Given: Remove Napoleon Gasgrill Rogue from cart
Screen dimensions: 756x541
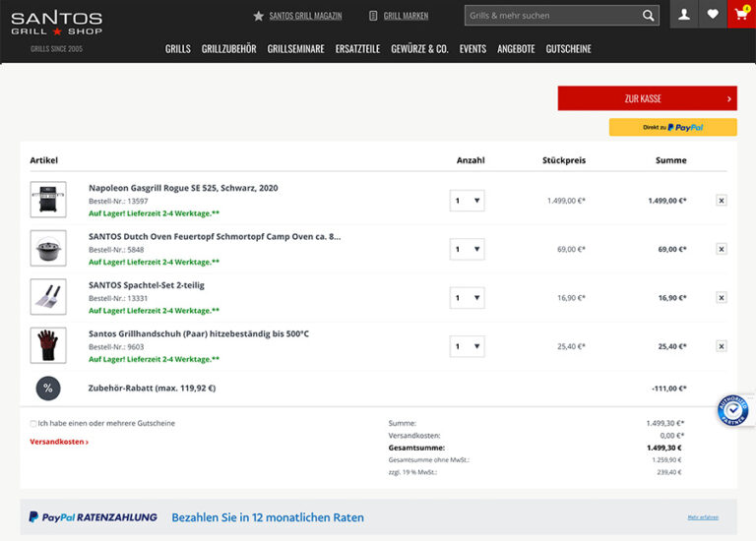Looking at the screenshot, I should (722, 201).
